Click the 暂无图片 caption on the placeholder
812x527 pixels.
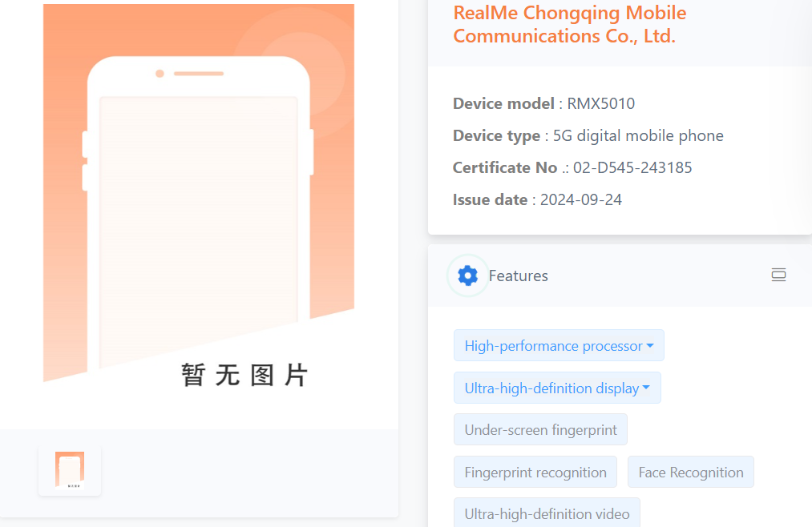(244, 375)
